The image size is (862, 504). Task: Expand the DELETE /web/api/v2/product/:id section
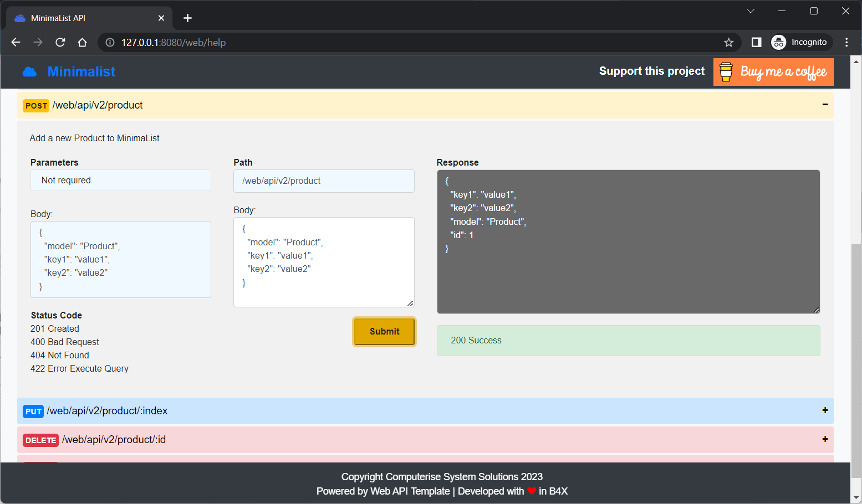[x=825, y=439]
